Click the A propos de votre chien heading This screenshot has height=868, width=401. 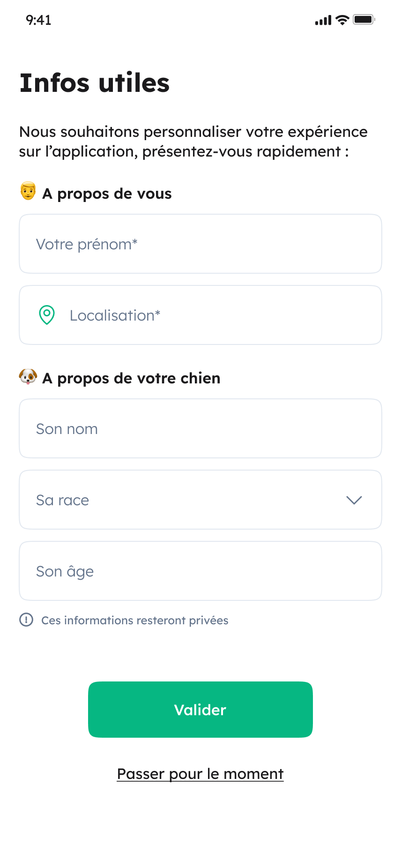(131, 378)
